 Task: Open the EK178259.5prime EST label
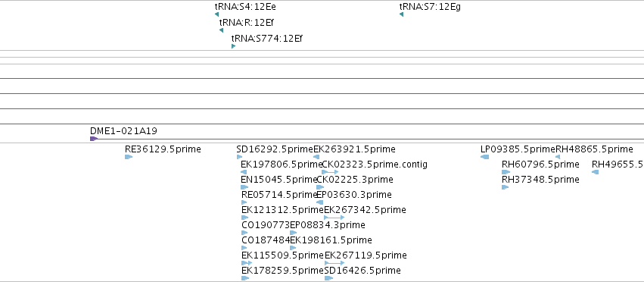tap(282, 271)
